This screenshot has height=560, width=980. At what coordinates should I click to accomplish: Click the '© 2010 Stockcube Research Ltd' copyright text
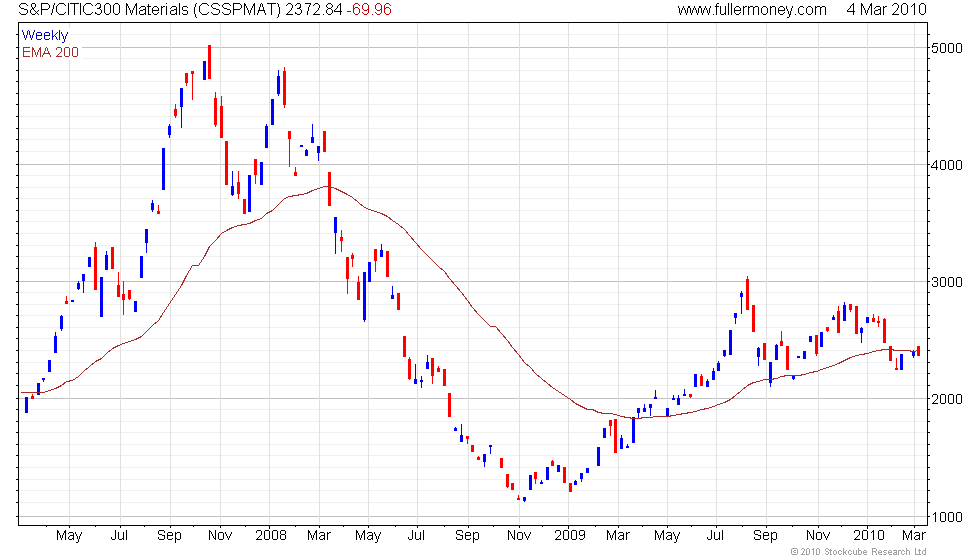pos(858,552)
